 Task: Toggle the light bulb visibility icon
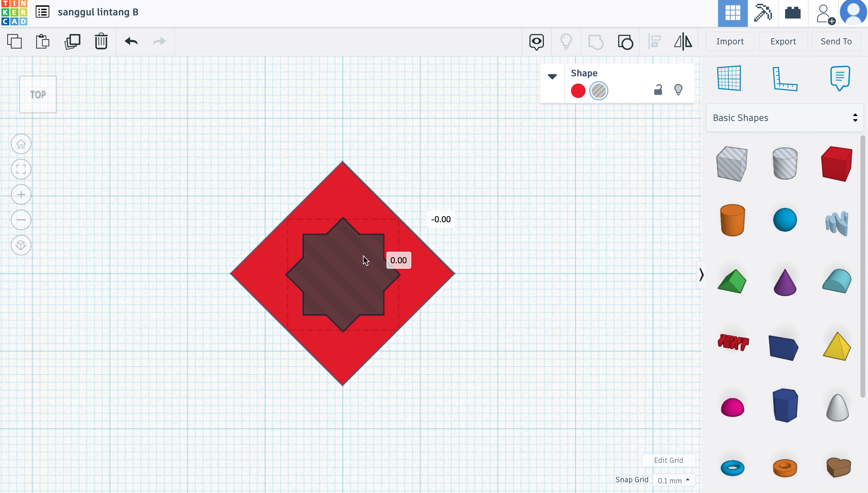(678, 90)
